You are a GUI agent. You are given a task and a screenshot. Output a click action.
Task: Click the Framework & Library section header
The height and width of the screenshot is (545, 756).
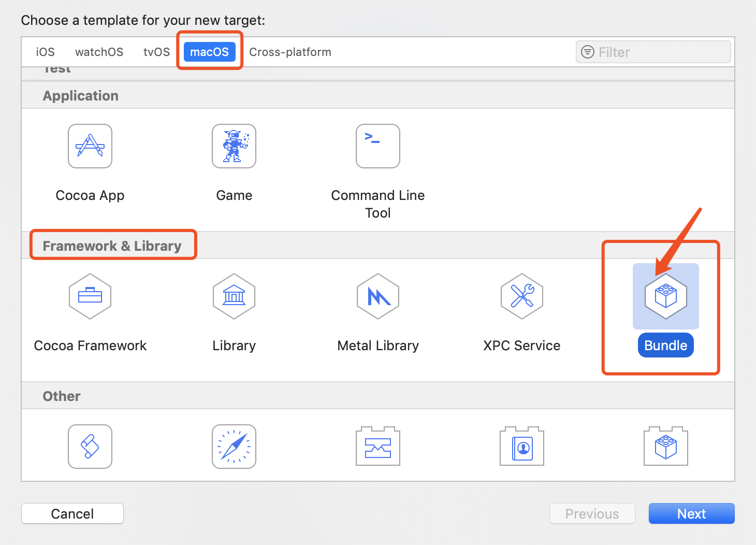pyautogui.click(x=112, y=246)
